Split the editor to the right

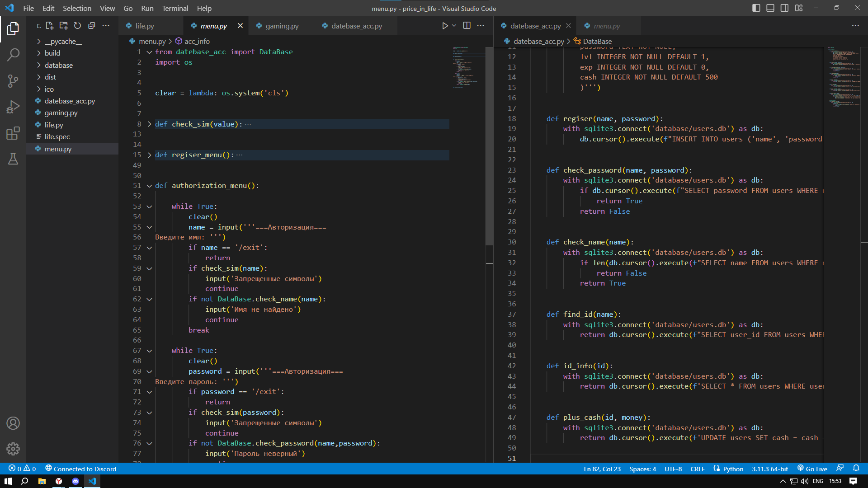[467, 26]
